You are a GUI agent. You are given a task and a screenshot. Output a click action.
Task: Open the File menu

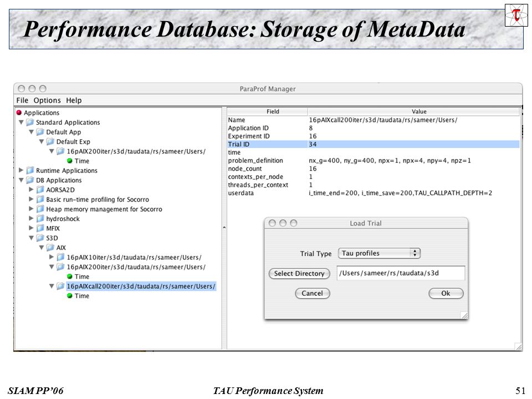(22, 100)
